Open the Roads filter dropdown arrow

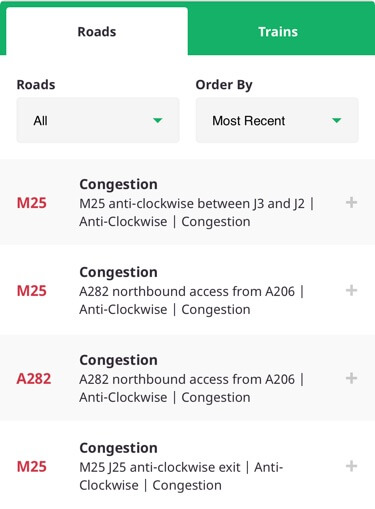[x=158, y=120]
